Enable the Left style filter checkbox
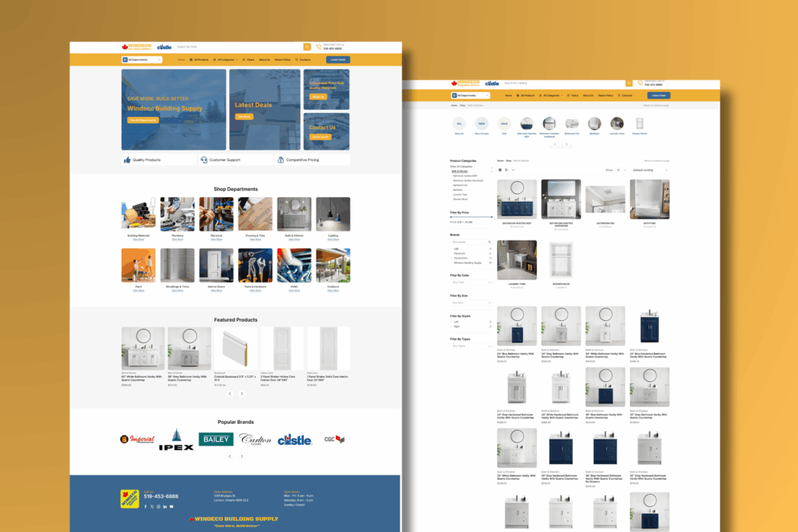 tap(452, 322)
